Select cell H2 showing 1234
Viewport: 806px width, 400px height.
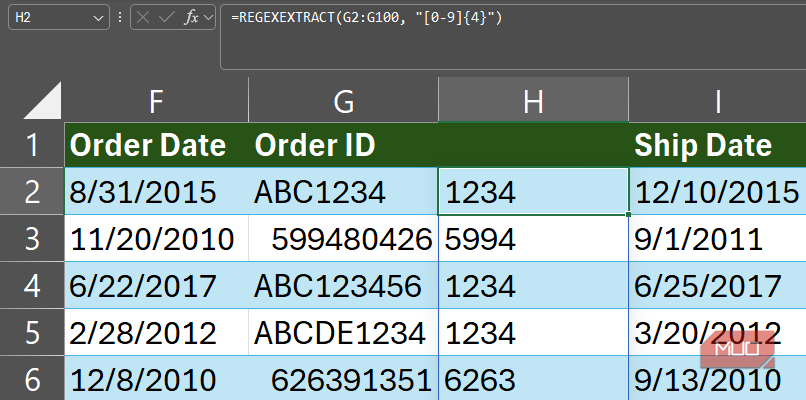[x=533, y=191]
